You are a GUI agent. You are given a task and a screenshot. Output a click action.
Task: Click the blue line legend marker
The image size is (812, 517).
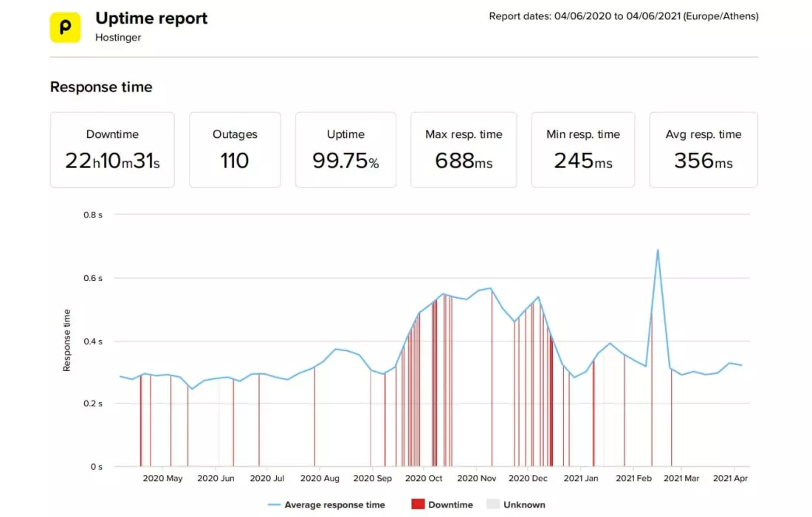274,505
